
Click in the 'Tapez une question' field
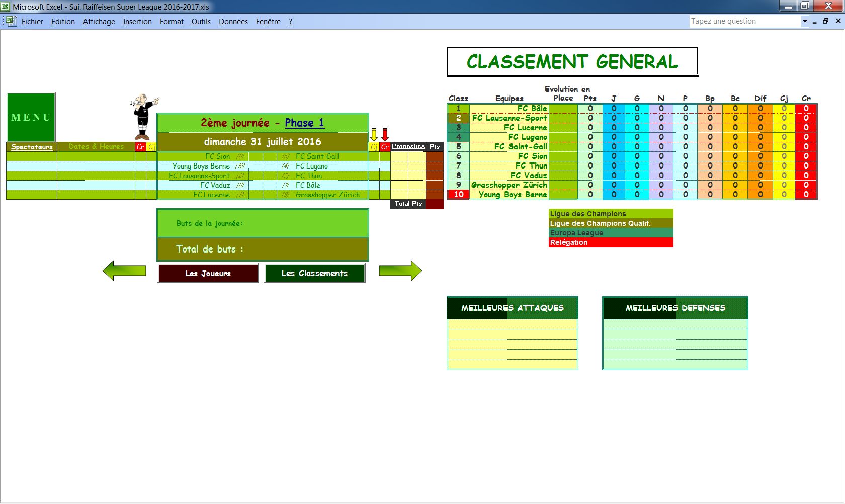pyautogui.click(x=743, y=21)
